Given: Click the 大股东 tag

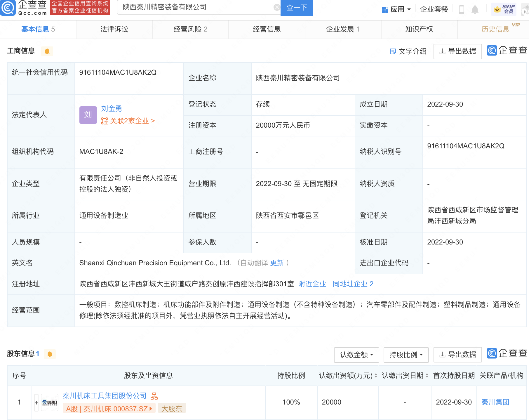Looking at the screenshot, I should (x=172, y=409).
